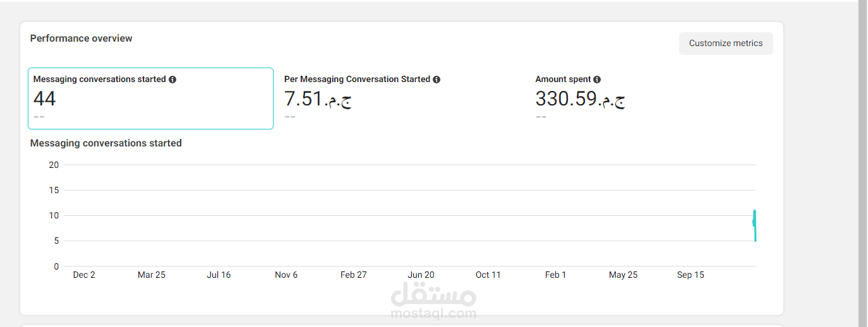
Task: Click the May 25 axis label
Action: (623, 275)
